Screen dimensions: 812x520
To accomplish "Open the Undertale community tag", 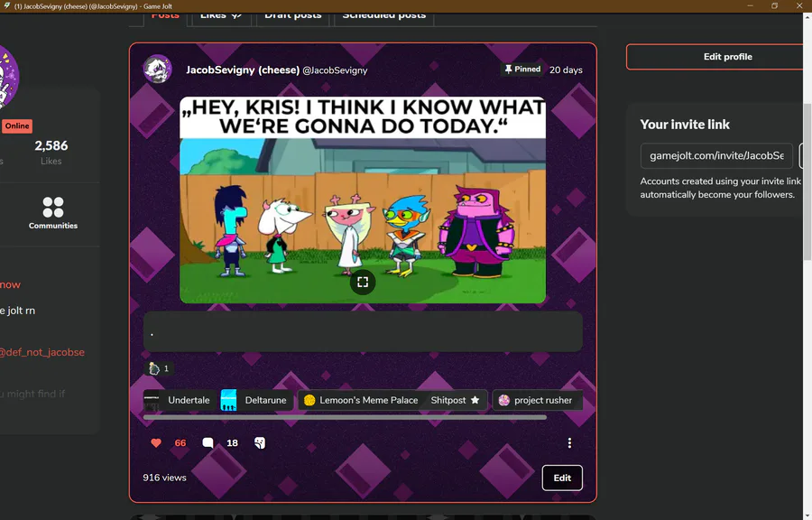I will pos(179,400).
